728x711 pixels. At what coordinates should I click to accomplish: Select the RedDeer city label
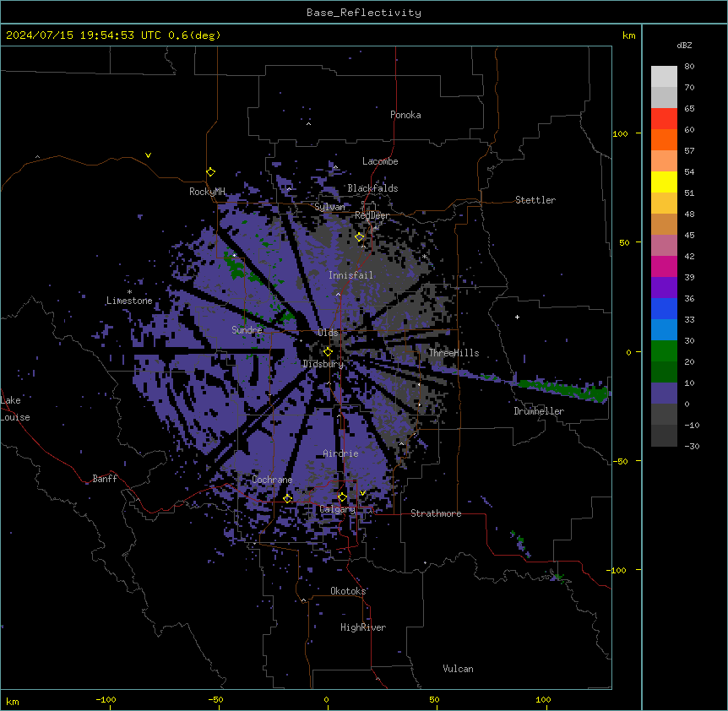coord(372,215)
